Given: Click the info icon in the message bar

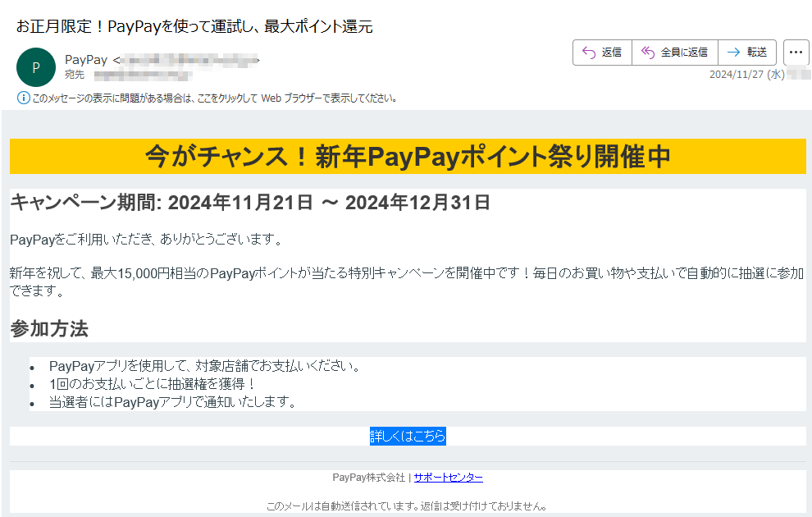Looking at the screenshot, I should 23,98.
